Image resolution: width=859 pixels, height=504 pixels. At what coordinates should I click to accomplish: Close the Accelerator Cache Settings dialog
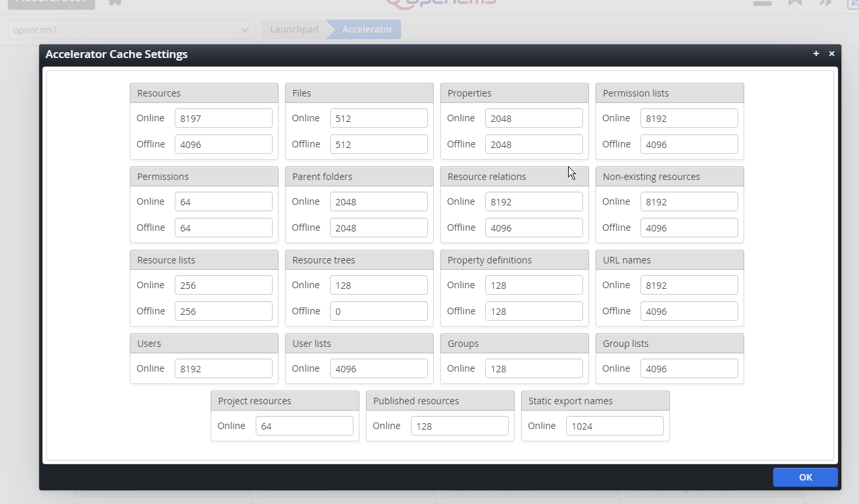click(x=832, y=54)
